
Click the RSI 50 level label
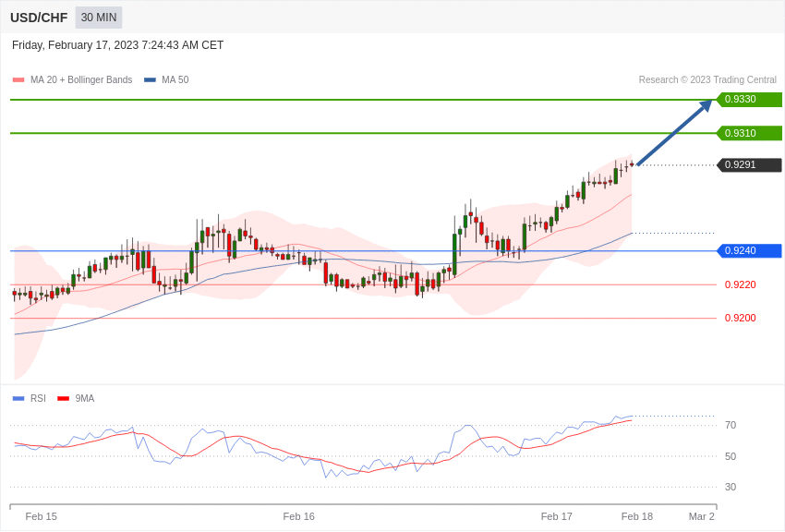pyautogui.click(x=731, y=456)
